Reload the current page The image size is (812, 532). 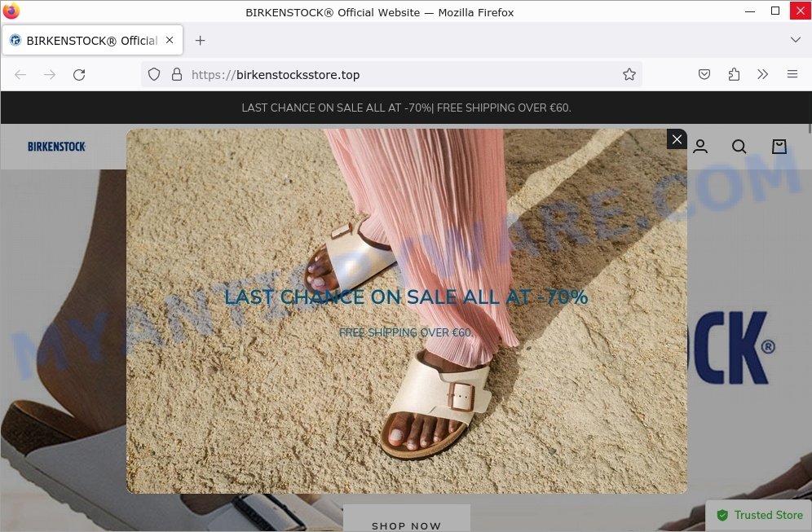click(79, 74)
